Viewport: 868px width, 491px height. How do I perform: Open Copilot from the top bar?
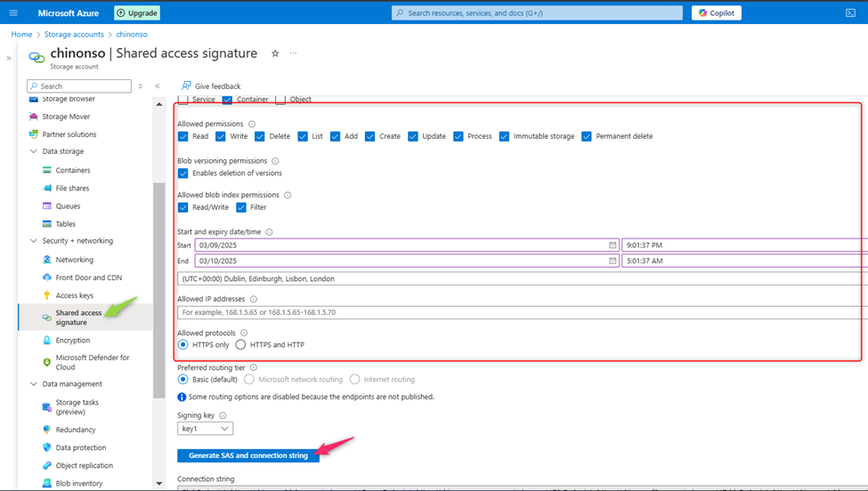click(x=717, y=12)
